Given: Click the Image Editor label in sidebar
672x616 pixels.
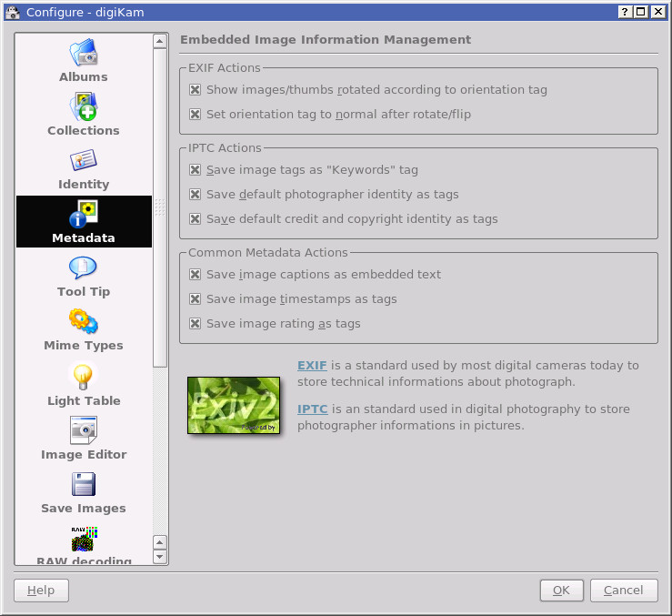Looking at the screenshot, I should point(84,455).
